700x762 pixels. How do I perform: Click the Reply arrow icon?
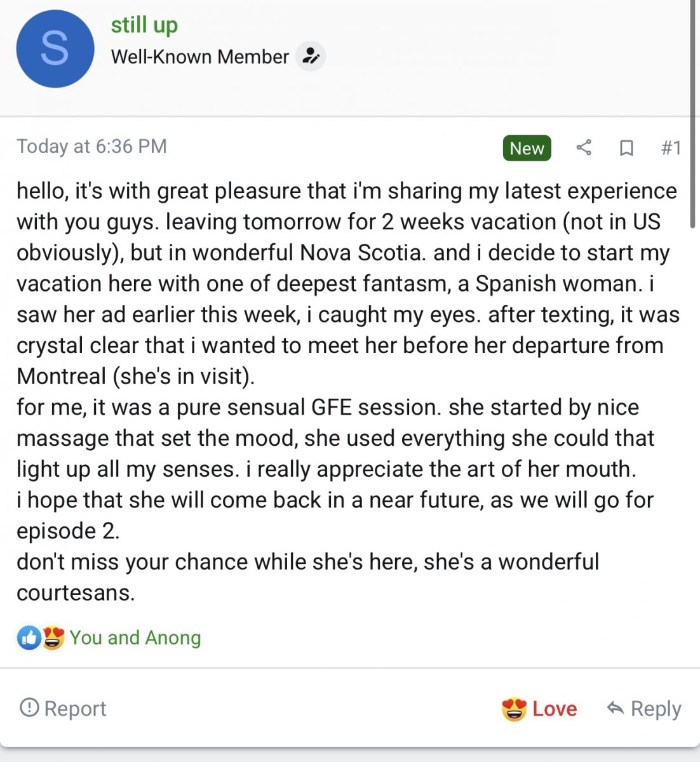coord(615,708)
